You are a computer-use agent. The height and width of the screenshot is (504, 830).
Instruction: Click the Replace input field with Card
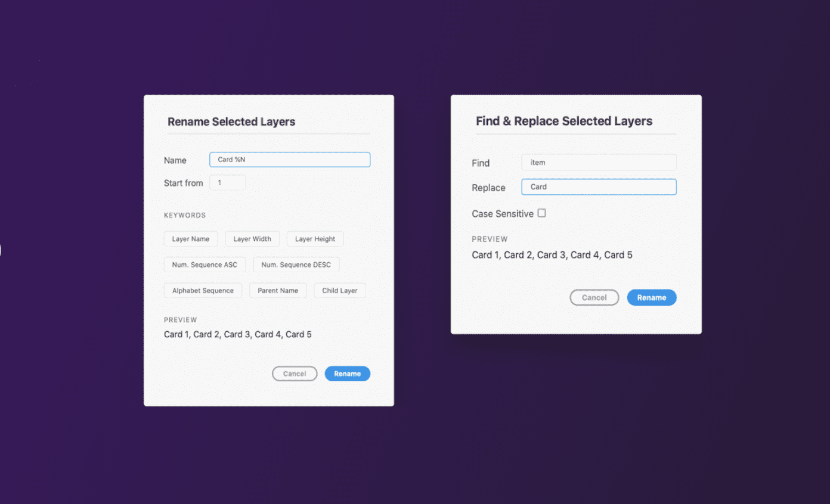point(599,187)
